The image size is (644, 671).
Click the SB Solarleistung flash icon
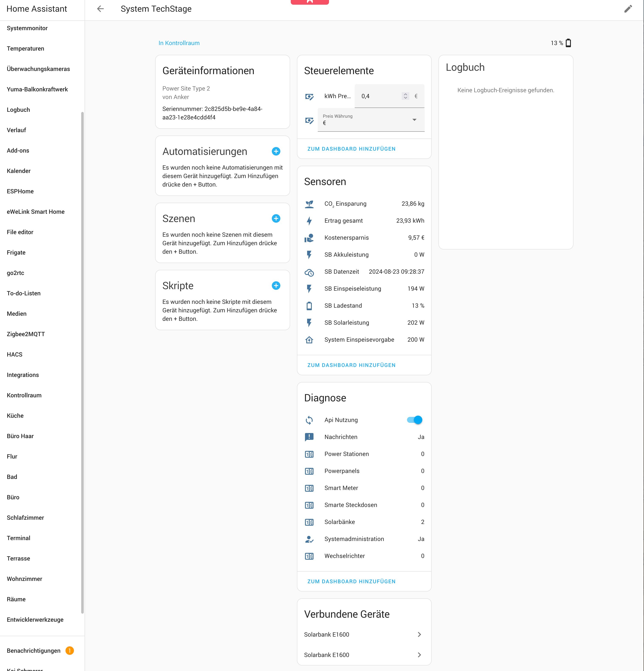(x=309, y=323)
